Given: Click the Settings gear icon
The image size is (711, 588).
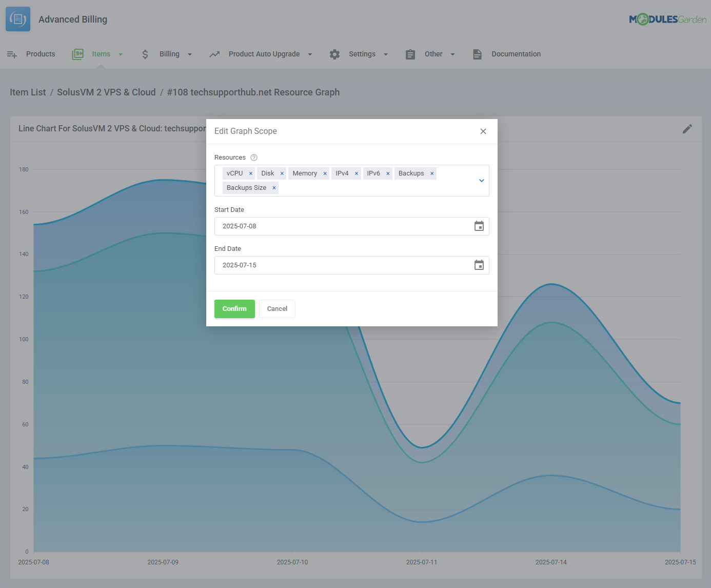Looking at the screenshot, I should (x=334, y=54).
